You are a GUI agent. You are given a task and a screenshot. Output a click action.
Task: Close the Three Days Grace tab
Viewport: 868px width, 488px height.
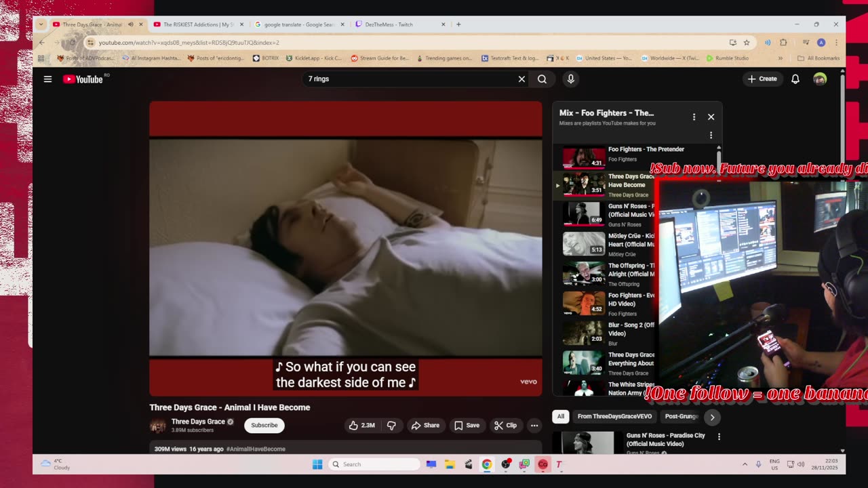point(141,24)
